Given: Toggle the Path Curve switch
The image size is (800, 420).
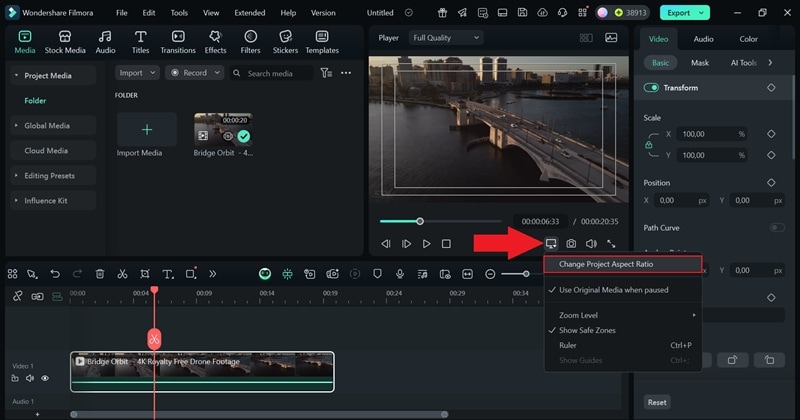Looking at the screenshot, I should [x=777, y=228].
